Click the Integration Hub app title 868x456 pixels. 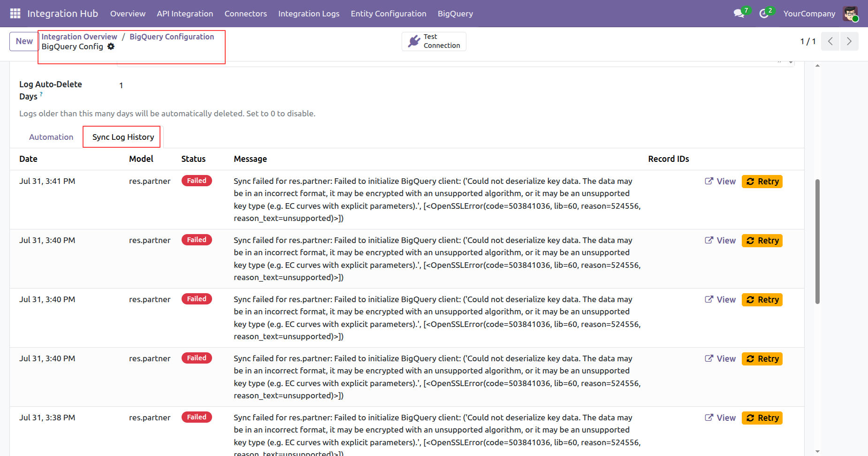pyautogui.click(x=63, y=14)
